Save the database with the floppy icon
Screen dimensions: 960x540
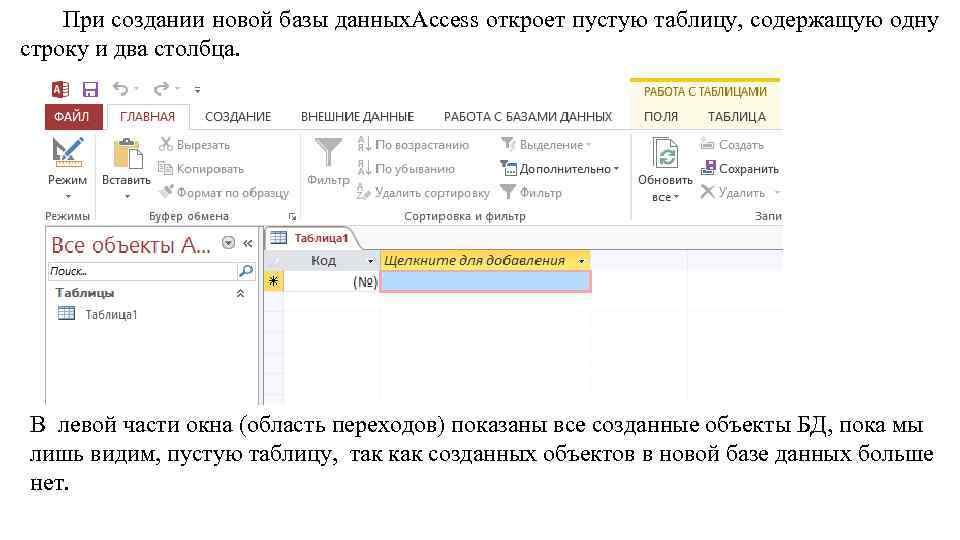coord(91,89)
